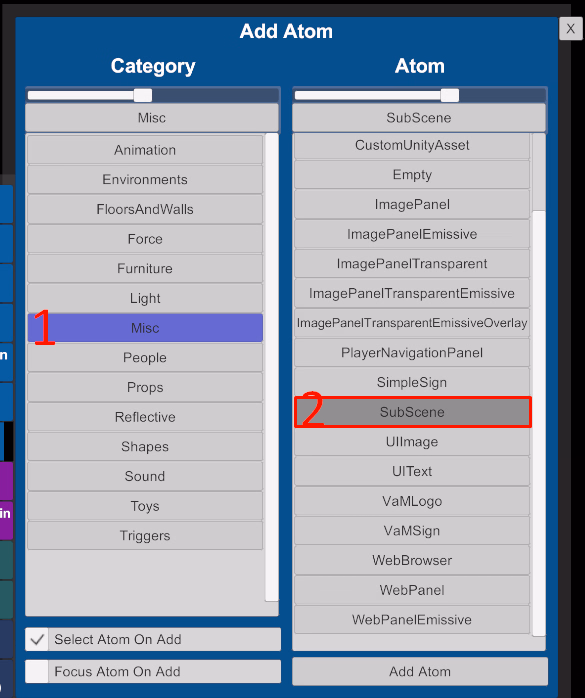585x698 pixels.
Task: Adjust the Category list slider handle
Action: pyautogui.click(x=143, y=95)
